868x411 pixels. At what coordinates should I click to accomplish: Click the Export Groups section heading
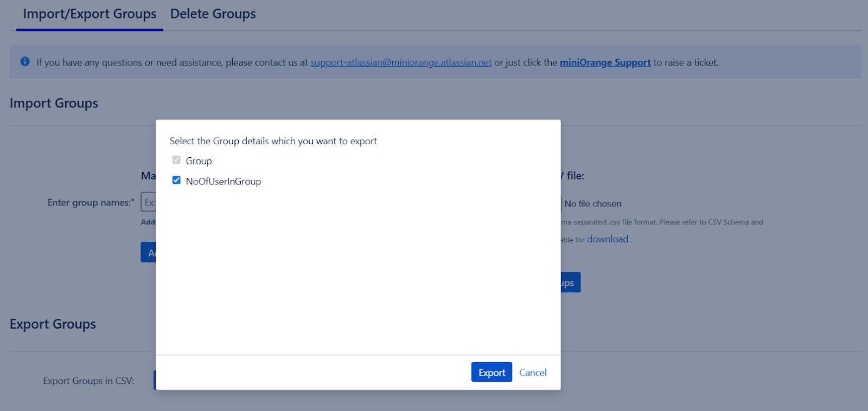53,324
